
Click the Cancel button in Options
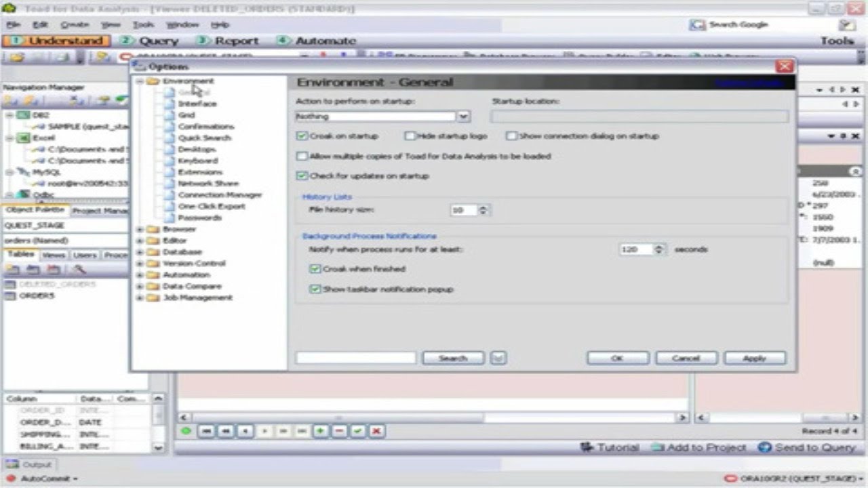[x=686, y=358]
